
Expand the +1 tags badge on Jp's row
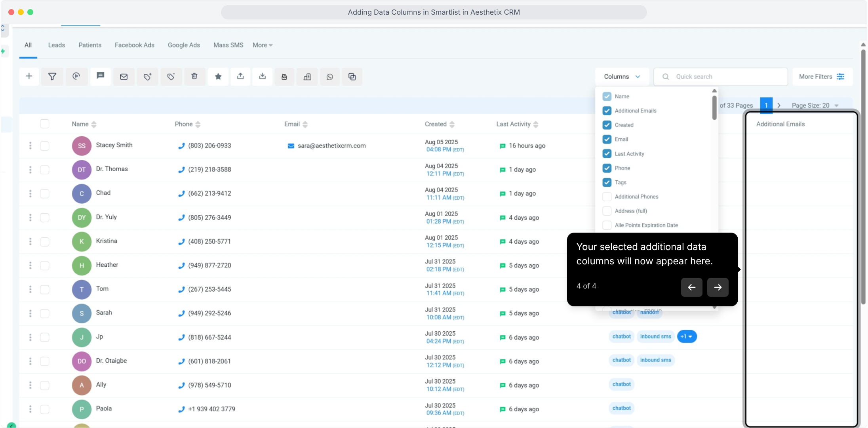coord(687,336)
